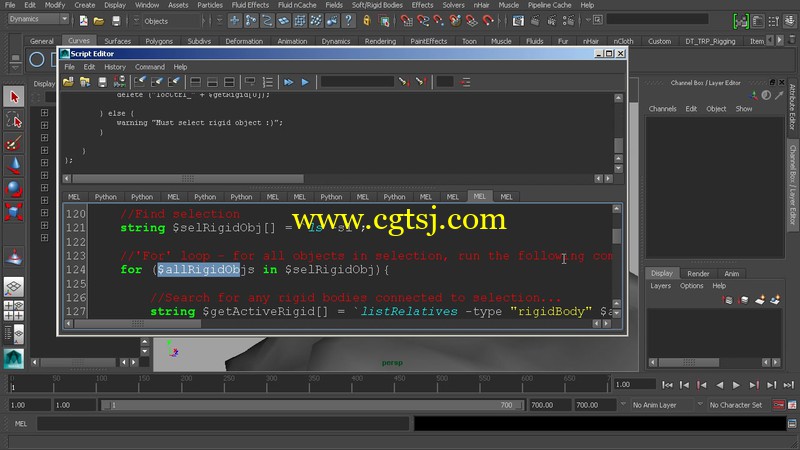
Task: Select the Scale tool cube icon
Action: [14, 212]
